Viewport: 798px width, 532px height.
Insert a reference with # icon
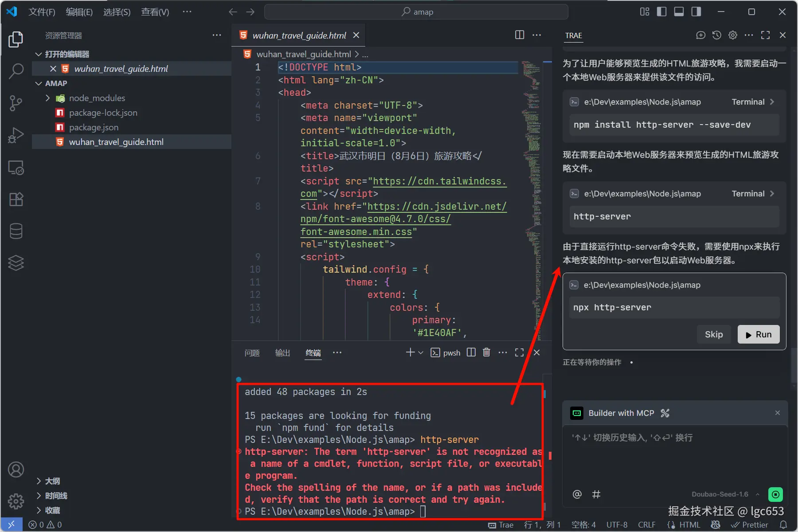point(596,494)
